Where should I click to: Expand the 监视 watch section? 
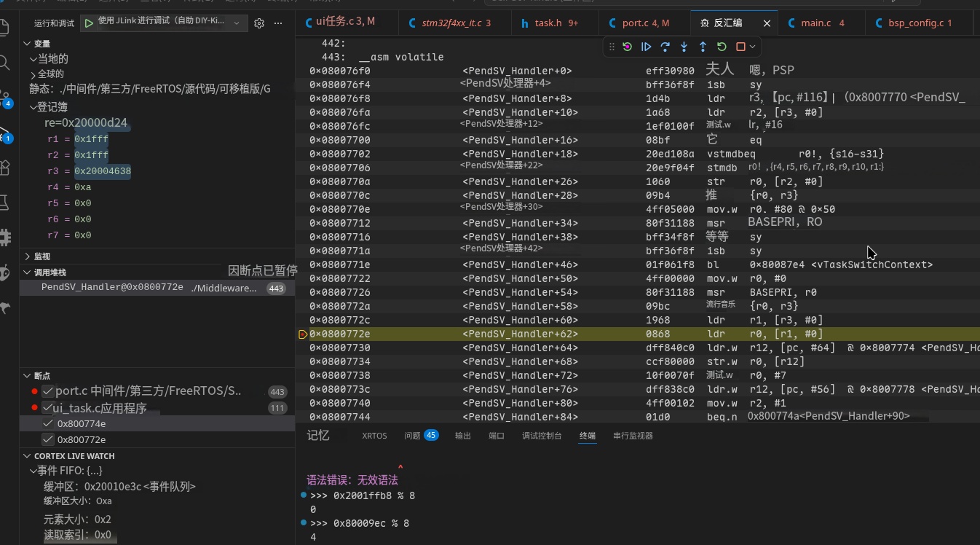pyautogui.click(x=42, y=256)
